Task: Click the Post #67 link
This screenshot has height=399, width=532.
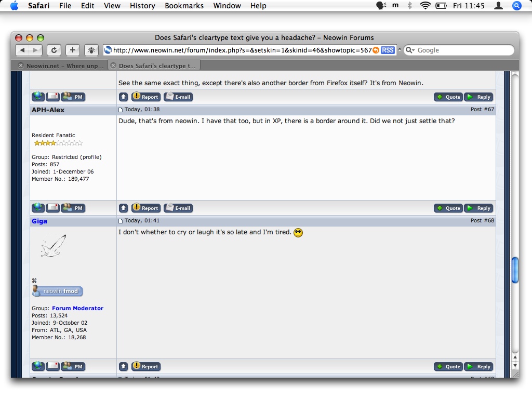Action: 482,109
